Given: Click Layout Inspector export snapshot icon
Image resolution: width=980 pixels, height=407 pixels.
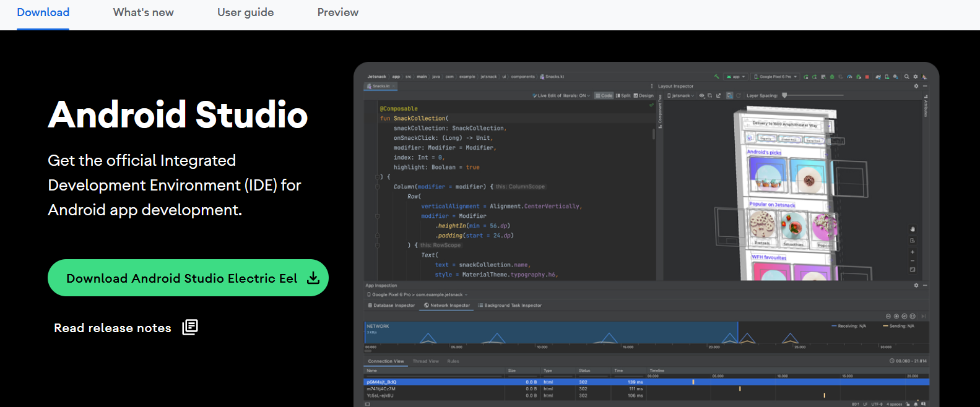Looking at the screenshot, I should (718, 96).
